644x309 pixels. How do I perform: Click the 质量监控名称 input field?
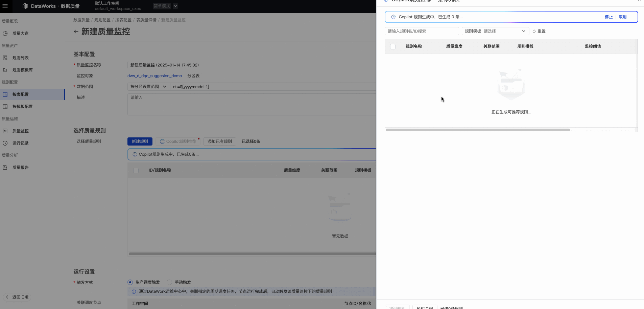click(252, 65)
